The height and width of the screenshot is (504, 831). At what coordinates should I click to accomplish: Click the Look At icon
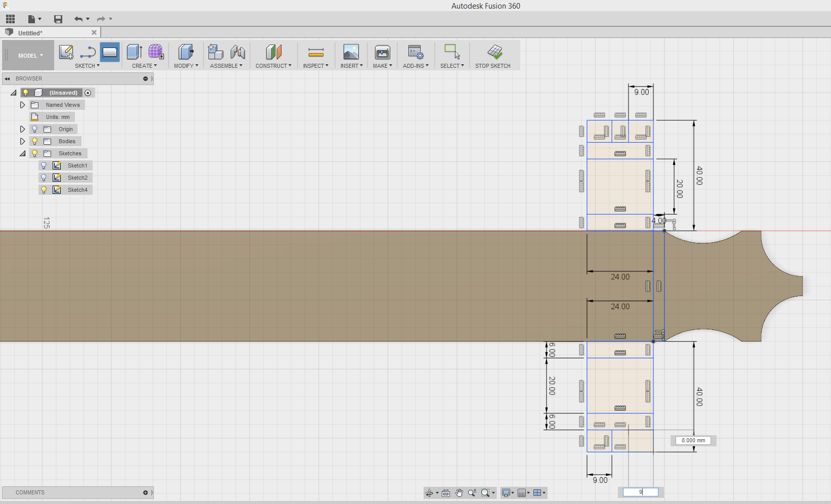pos(446,493)
